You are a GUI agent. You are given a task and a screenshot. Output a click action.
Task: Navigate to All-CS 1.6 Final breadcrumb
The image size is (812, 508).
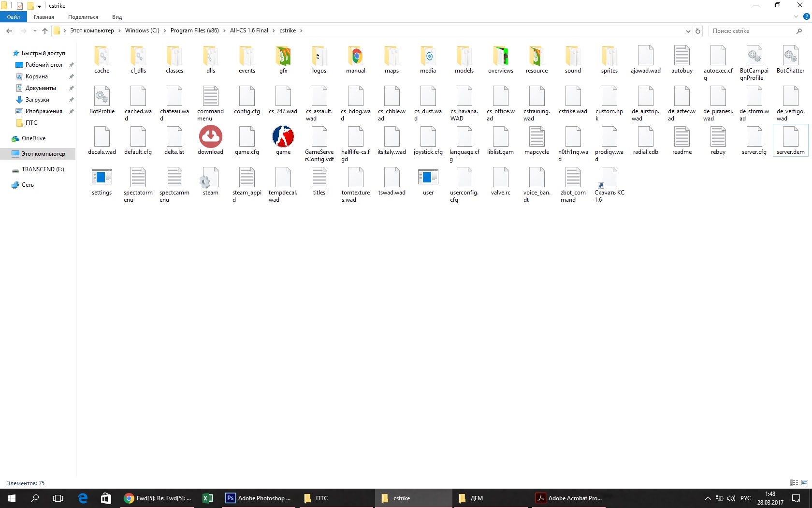[249, 30]
